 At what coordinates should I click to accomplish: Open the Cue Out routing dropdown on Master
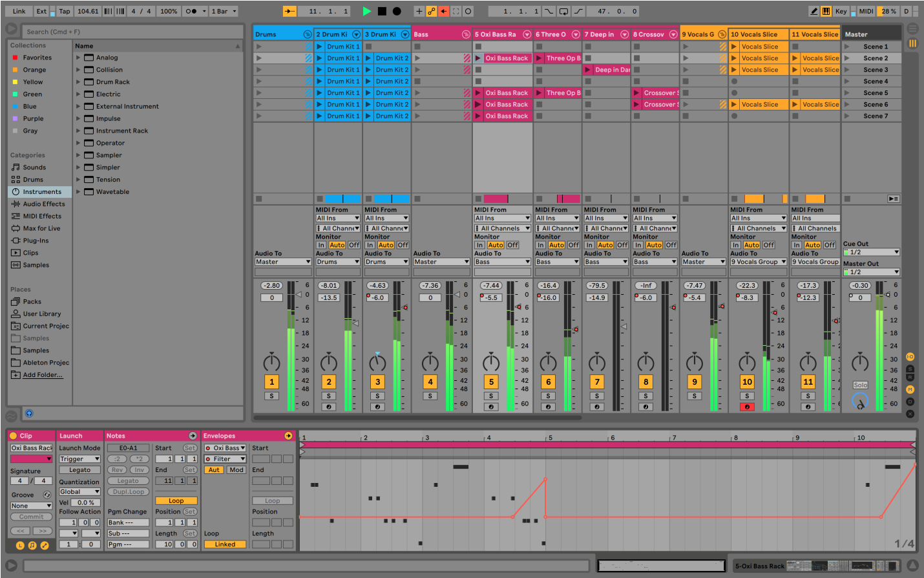[871, 252]
